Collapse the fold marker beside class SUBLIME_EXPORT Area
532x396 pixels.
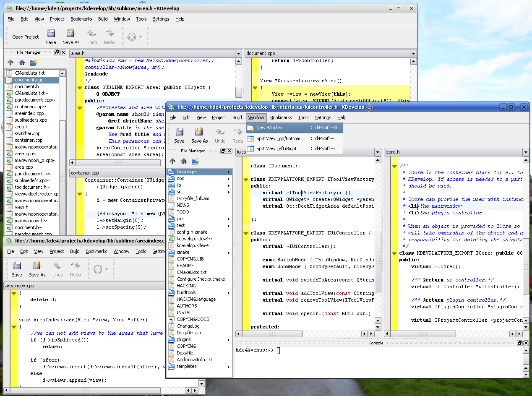[79, 88]
